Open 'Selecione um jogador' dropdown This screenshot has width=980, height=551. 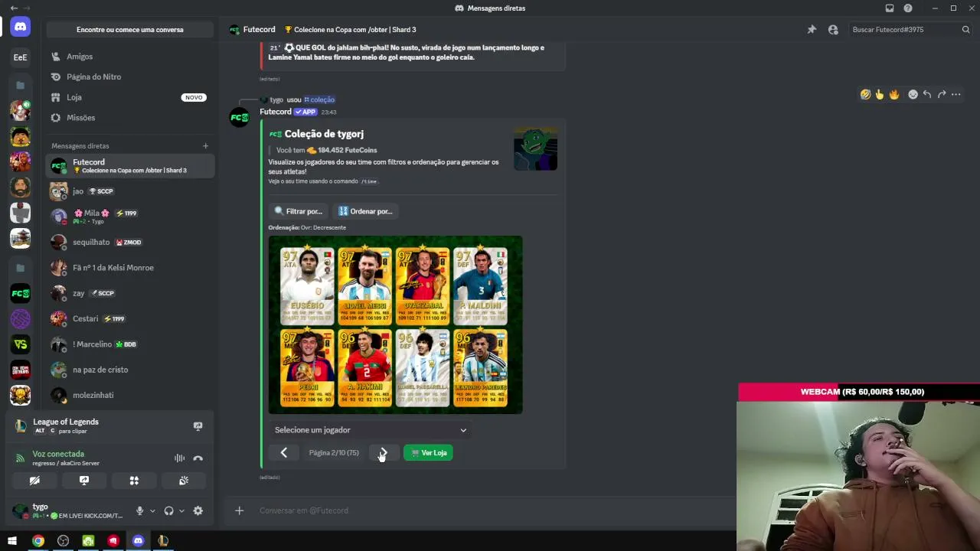click(x=371, y=430)
